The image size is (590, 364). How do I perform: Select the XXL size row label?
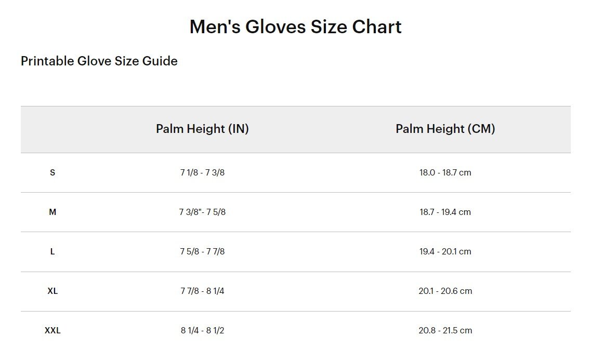coord(53,330)
